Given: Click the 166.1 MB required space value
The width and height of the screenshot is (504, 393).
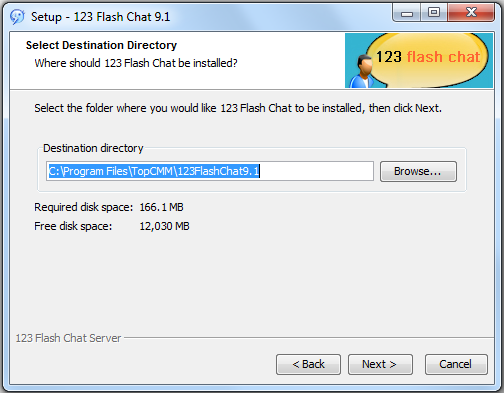Looking at the screenshot, I should 161,207.
